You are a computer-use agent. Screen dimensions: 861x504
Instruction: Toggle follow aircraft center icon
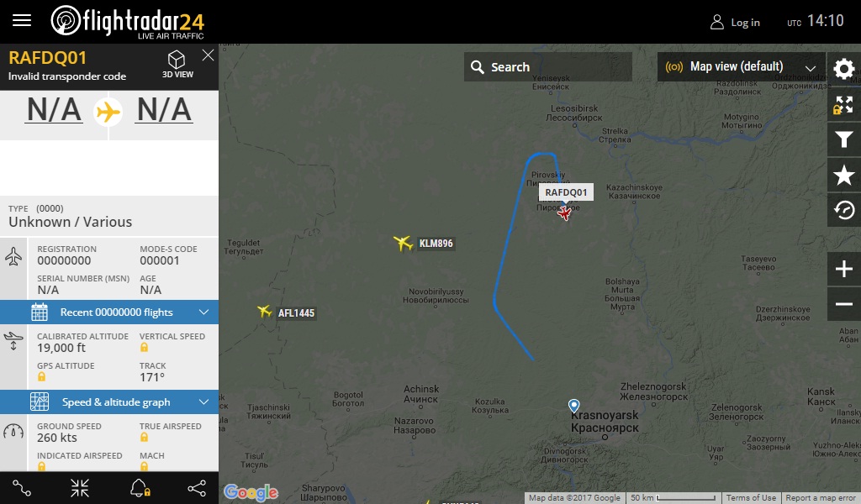tap(80, 488)
